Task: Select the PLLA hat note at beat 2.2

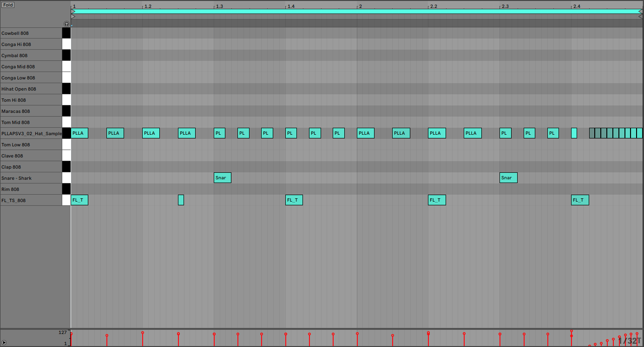Action: 437,133
